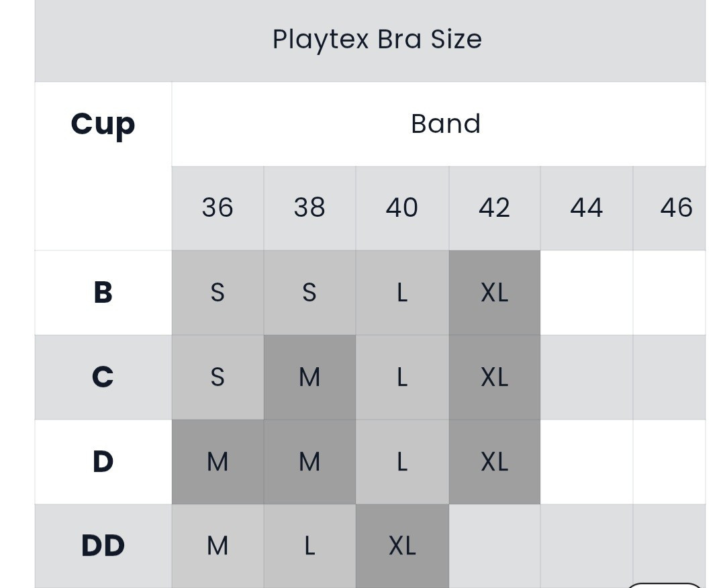Click L cell for DD cup band 38

coord(309,546)
